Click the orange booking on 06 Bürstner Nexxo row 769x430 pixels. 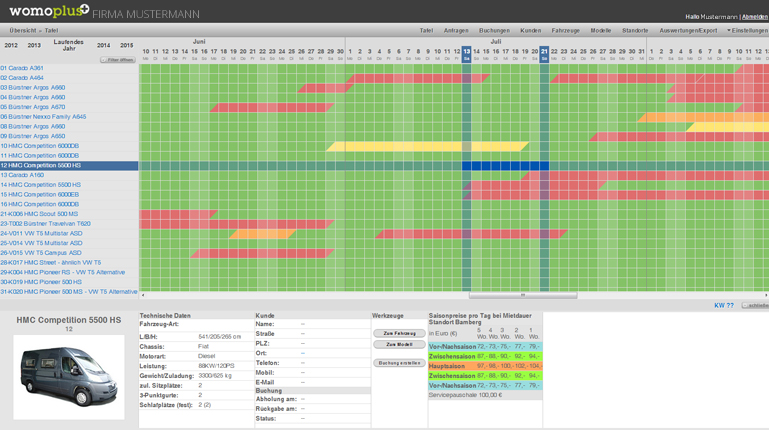[703, 117]
